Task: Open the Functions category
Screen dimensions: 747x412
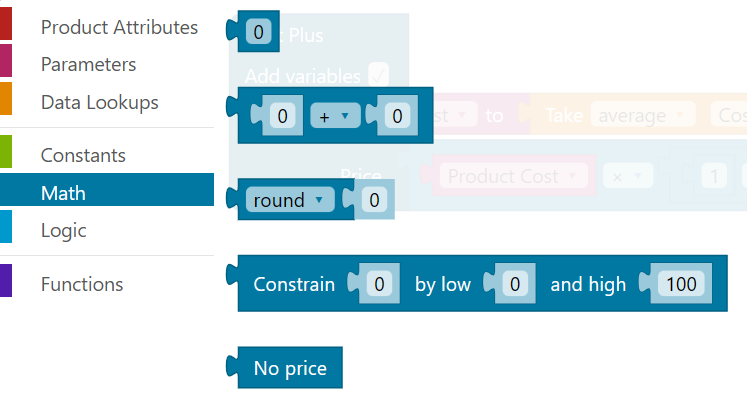Action: coord(81,284)
